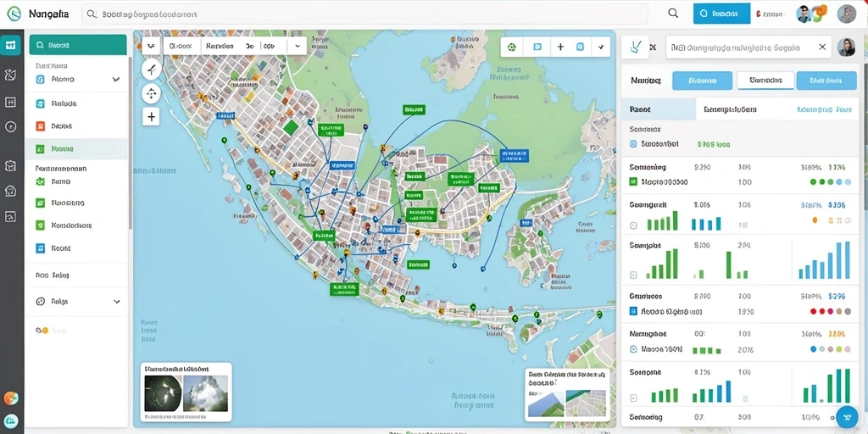Expand the chevron next to the clock sidebar item
868x434 pixels.
coord(116,302)
